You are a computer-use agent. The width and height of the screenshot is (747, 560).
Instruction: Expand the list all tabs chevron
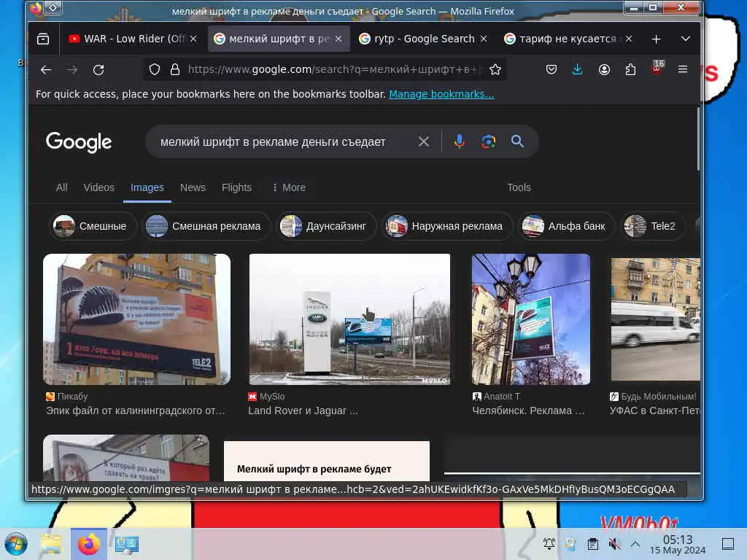tap(686, 39)
